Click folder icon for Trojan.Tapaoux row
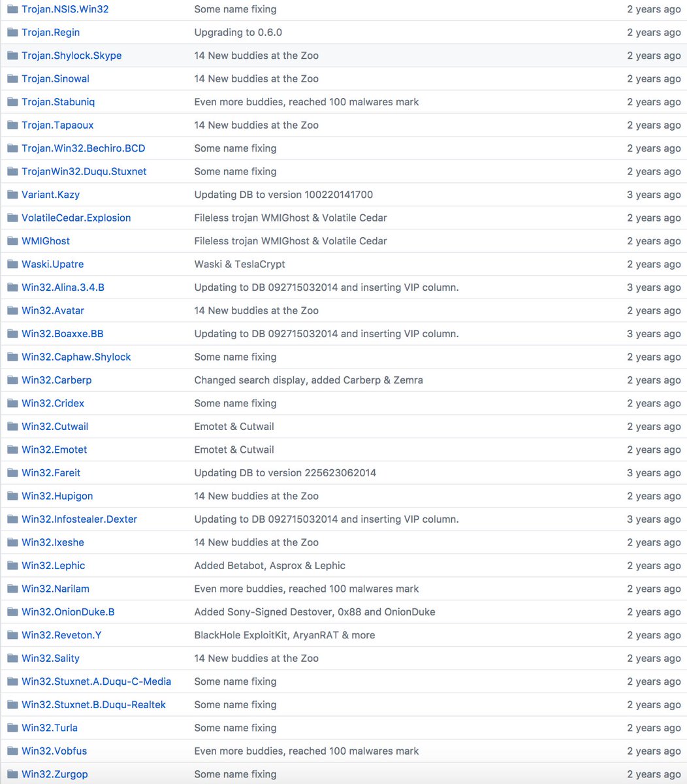This screenshot has width=687, height=784. pos(12,125)
